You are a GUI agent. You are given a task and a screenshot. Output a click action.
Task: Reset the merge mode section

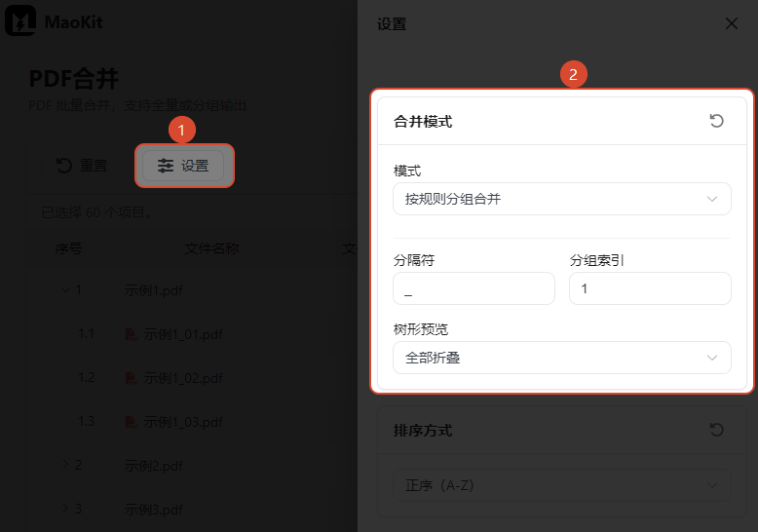(716, 121)
